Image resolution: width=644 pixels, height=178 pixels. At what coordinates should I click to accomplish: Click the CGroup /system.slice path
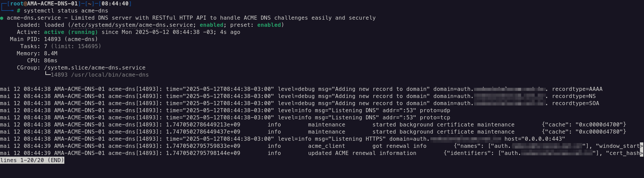[95, 68]
